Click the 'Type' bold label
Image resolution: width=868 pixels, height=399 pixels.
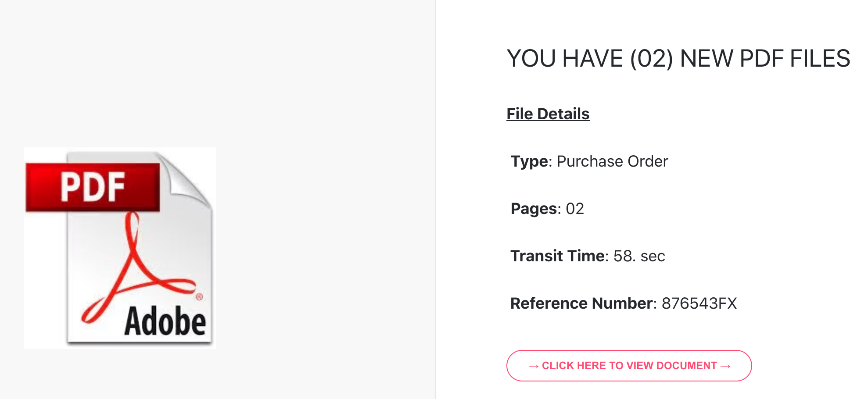530,162
